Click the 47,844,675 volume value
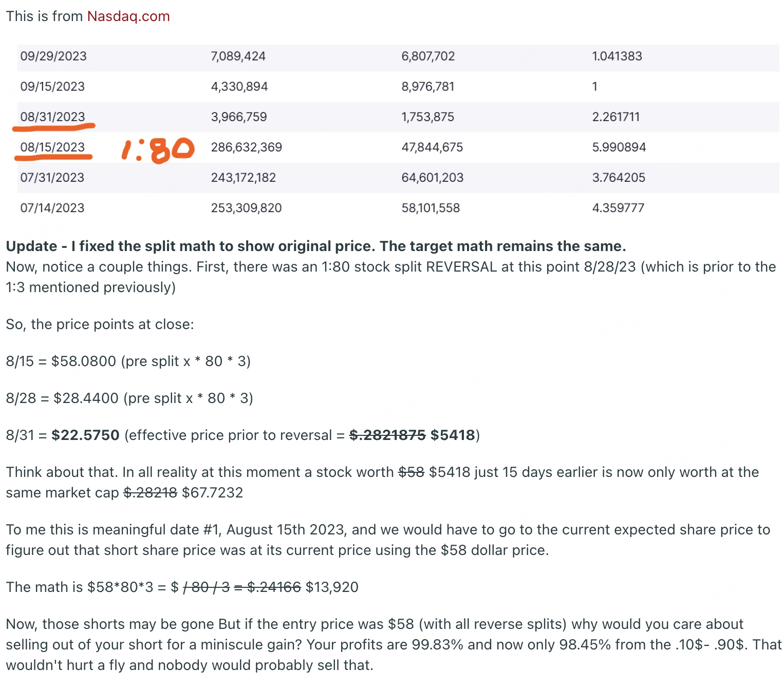The width and height of the screenshot is (784, 690). tap(432, 147)
